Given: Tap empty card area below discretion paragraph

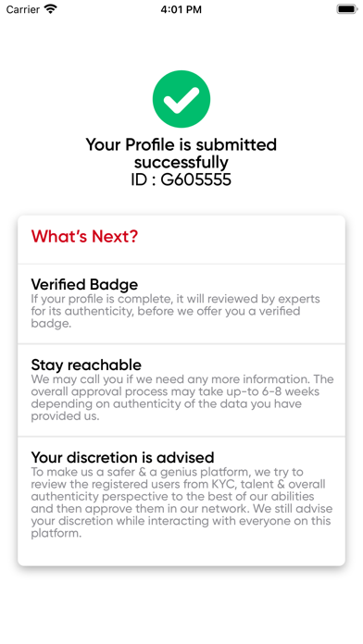Looking at the screenshot, I should tap(181, 552).
